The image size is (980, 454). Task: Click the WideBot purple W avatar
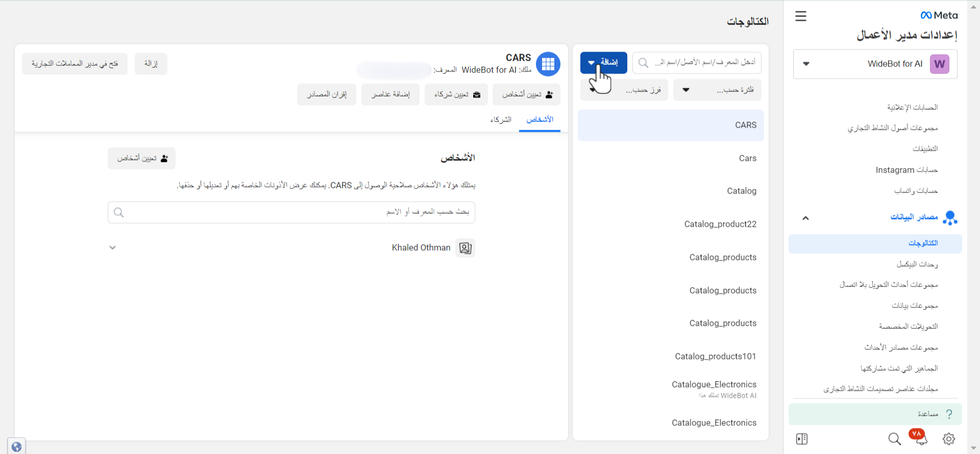tap(940, 64)
